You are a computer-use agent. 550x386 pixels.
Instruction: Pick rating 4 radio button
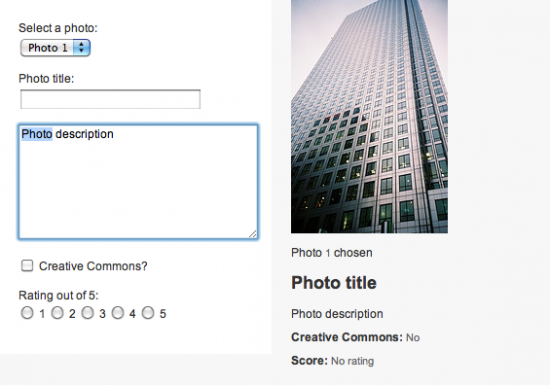point(118,313)
